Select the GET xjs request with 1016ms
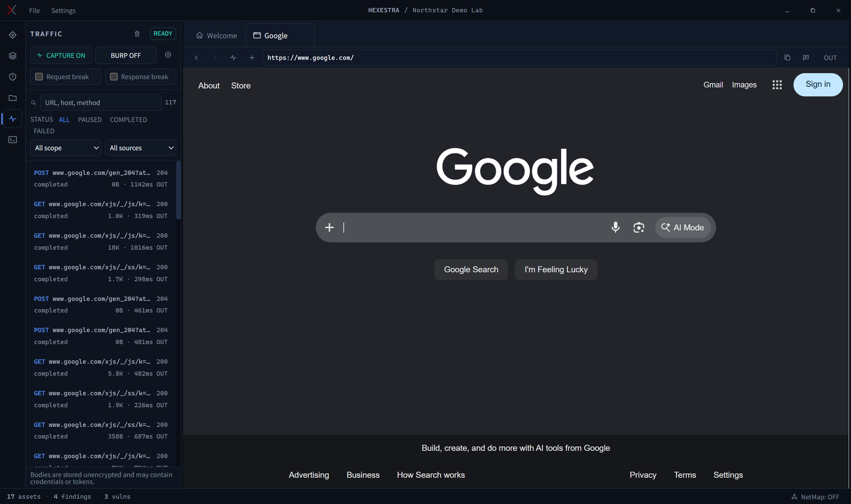The height and width of the screenshot is (504, 851). [x=101, y=241]
